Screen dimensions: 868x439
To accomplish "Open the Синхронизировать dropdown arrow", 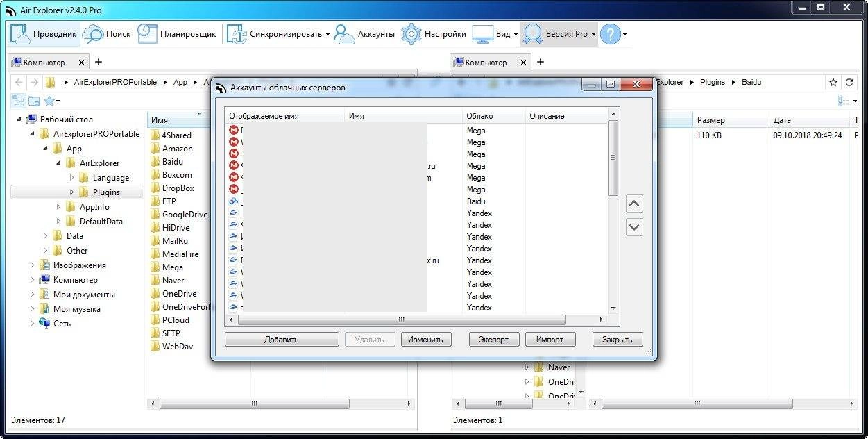I will (327, 34).
